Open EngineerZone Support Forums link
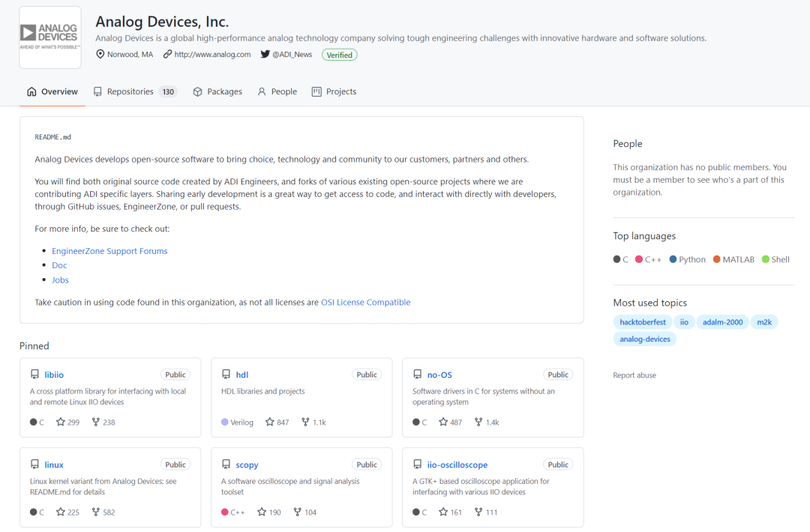The height and width of the screenshot is (532, 810). [x=109, y=251]
